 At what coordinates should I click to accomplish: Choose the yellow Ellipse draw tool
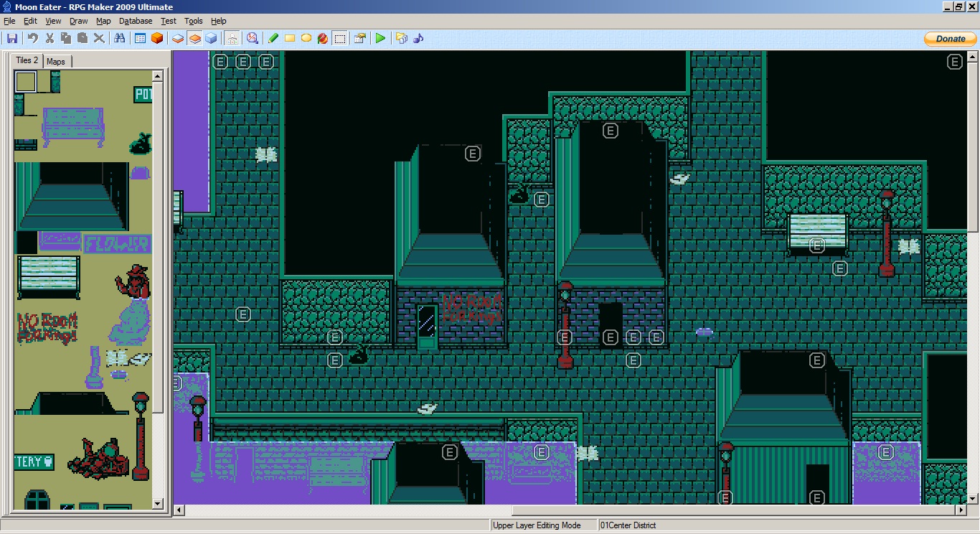pyautogui.click(x=306, y=38)
